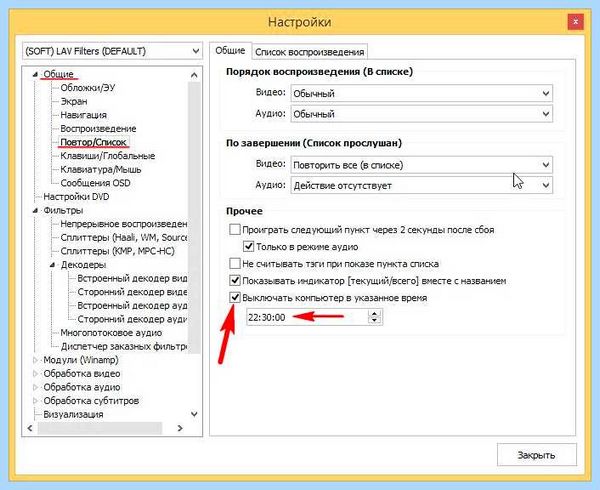Viewport: 600px width, 490px height.
Task: Select Экран tree item
Action: [74, 101]
